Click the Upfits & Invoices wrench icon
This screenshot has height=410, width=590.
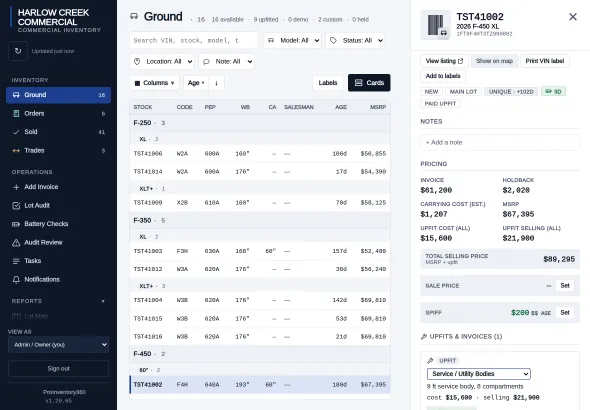tap(424, 337)
